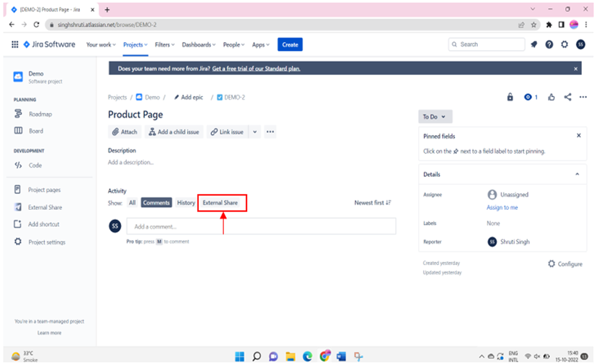This screenshot has height=364, width=595.
Task: Open the To Do status dropdown
Action: click(x=435, y=117)
